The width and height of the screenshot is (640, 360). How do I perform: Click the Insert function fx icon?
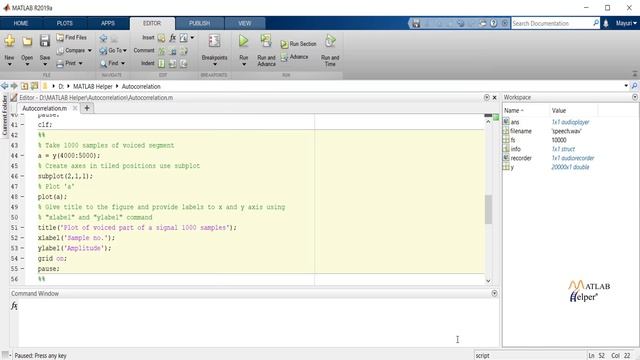(x=173, y=38)
